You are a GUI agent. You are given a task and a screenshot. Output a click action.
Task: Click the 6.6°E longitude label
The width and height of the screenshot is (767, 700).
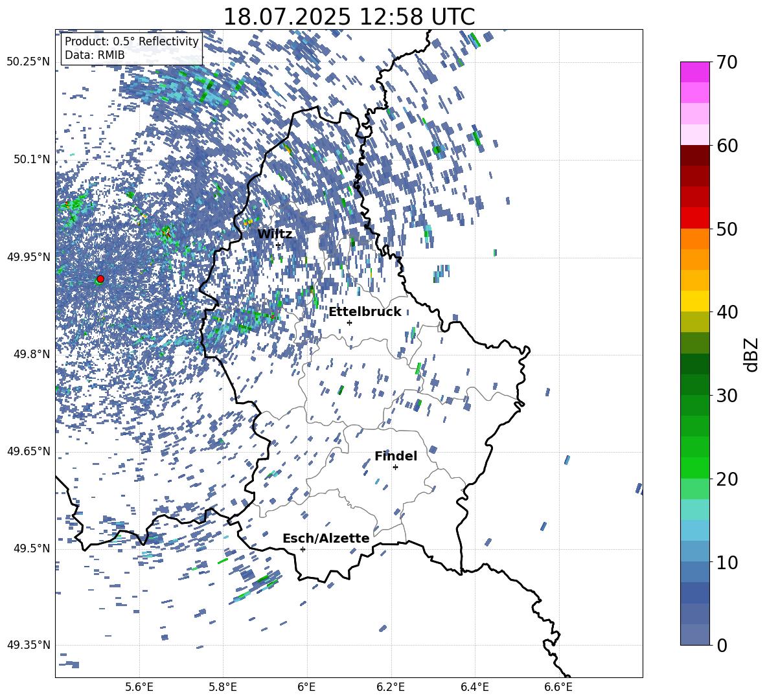tap(558, 688)
